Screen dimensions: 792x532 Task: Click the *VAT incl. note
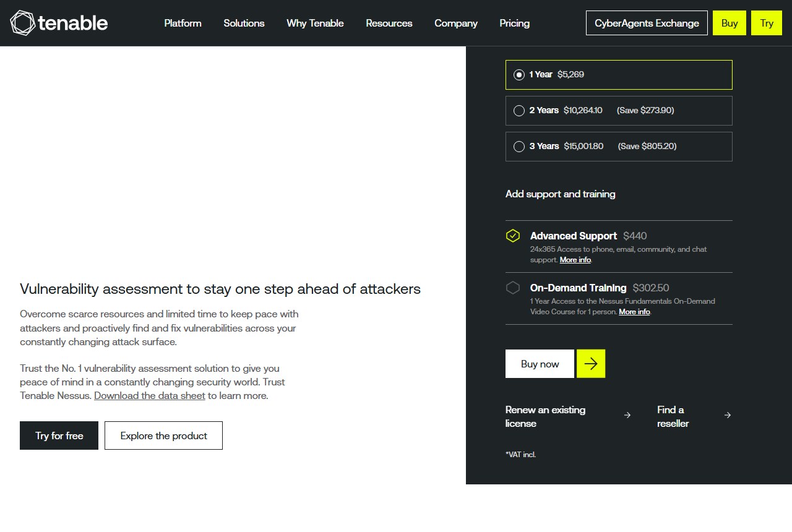coord(520,455)
